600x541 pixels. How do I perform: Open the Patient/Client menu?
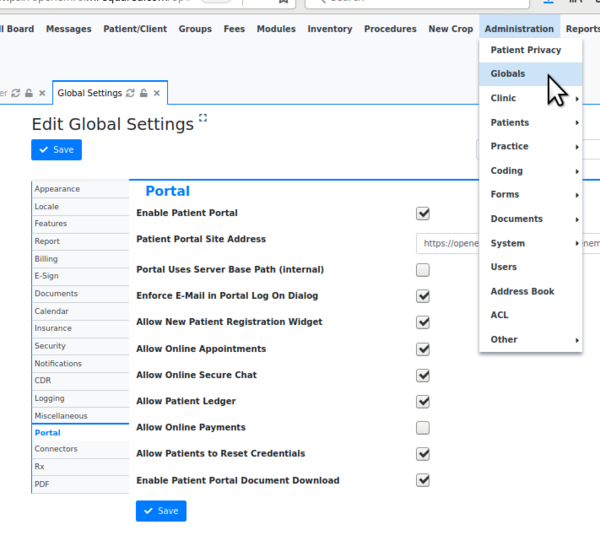pyautogui.click(x=135, y=29)
